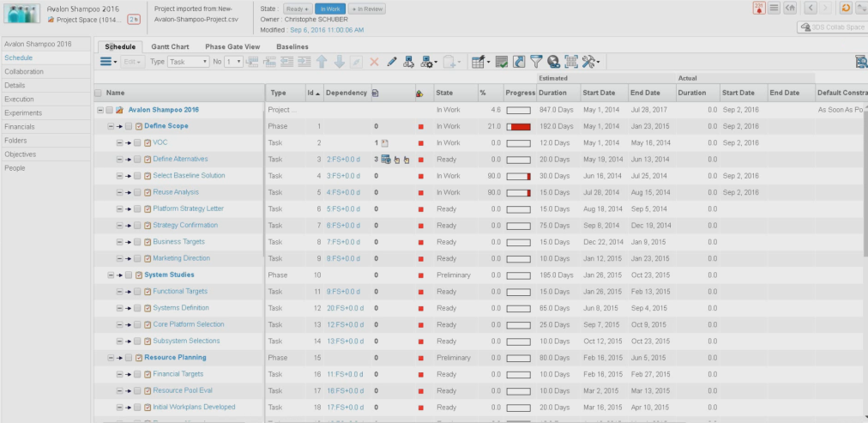Image resolution: width=868 pixels, height=423 pixels.
Task: Click the hamburger list icon near notifications
Action: pos(775,8)
